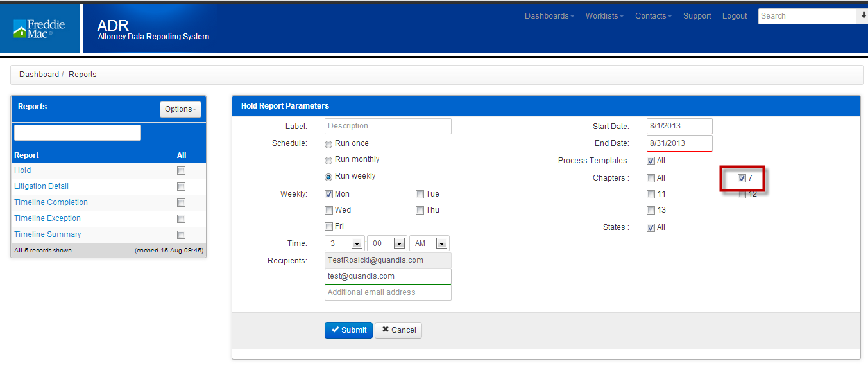This screenshot has width=868, height=370.
Task: Click the Additional email address field
Action: pos(388,292)
